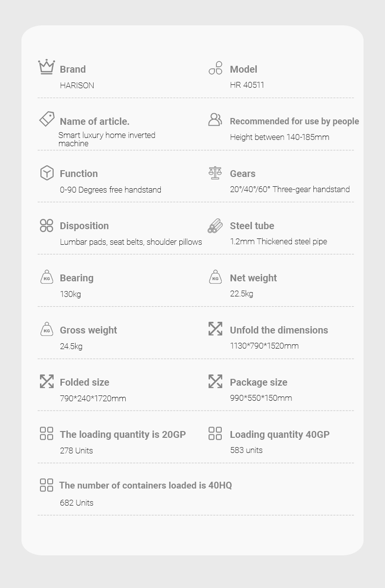Click the KG weight icon beside Gross weight
This screenshot has width=385, height=588.
47,329
